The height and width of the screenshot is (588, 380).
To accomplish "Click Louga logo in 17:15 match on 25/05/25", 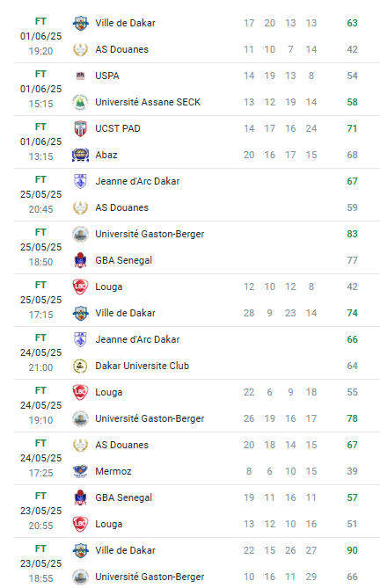I will (x=80, y=287).
